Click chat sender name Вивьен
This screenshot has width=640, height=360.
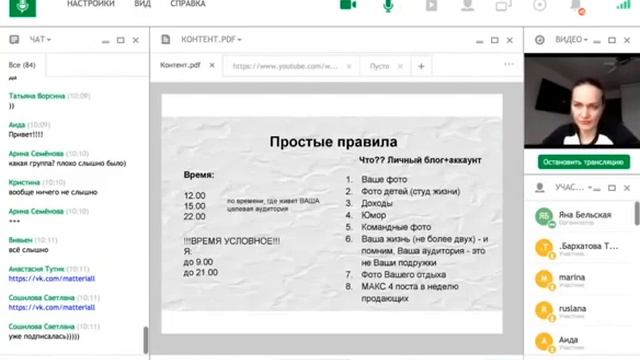coord(20,240)
